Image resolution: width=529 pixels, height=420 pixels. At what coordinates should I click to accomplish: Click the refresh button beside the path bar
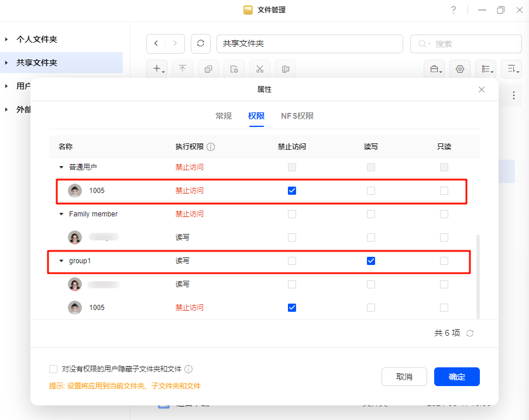pos(201,44)
